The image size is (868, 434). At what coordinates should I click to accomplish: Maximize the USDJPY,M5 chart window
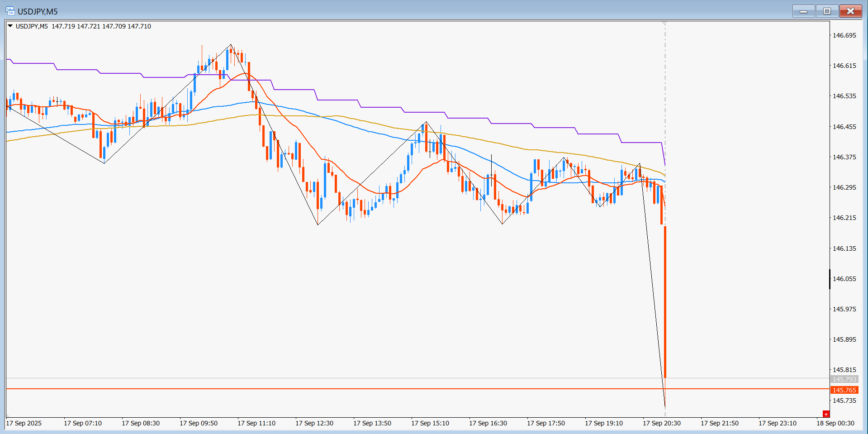coord(827,11)
